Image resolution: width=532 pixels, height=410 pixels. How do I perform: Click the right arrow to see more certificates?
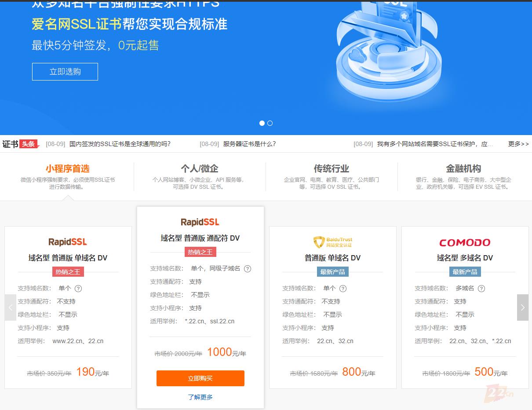tap(523, 307)
